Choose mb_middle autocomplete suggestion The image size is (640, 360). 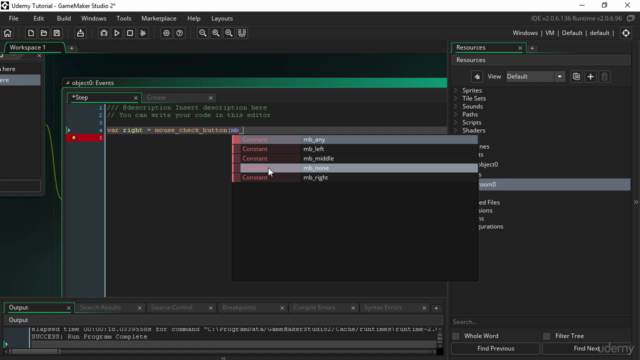(355, 158)
